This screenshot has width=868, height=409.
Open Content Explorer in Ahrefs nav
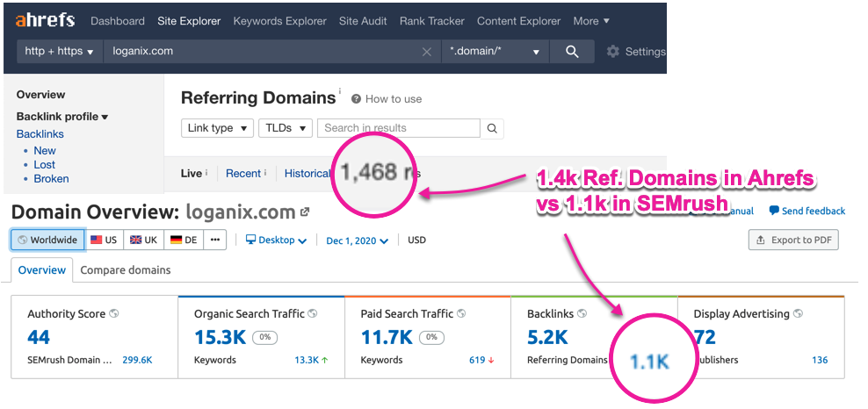click(518, 21)
